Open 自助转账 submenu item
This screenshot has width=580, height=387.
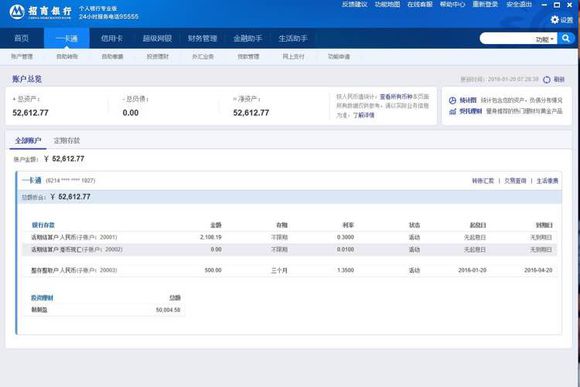(x=67, y=56)
